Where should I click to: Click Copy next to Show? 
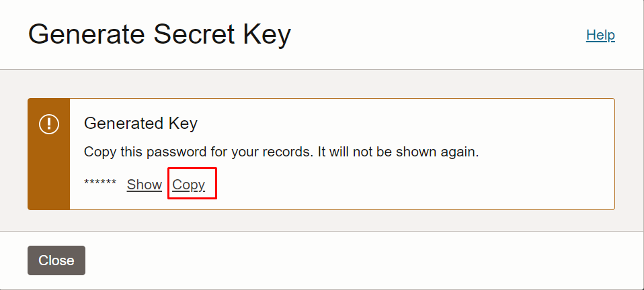188,185
